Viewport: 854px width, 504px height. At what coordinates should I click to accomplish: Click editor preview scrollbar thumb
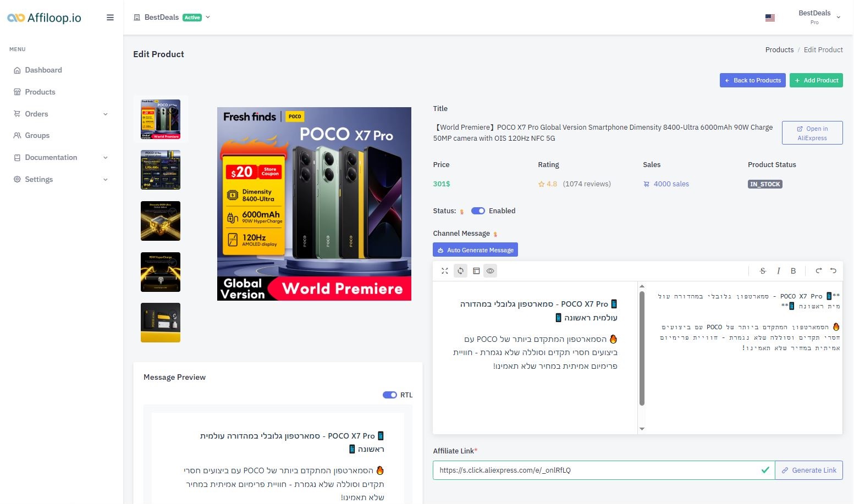click(642, 348)
